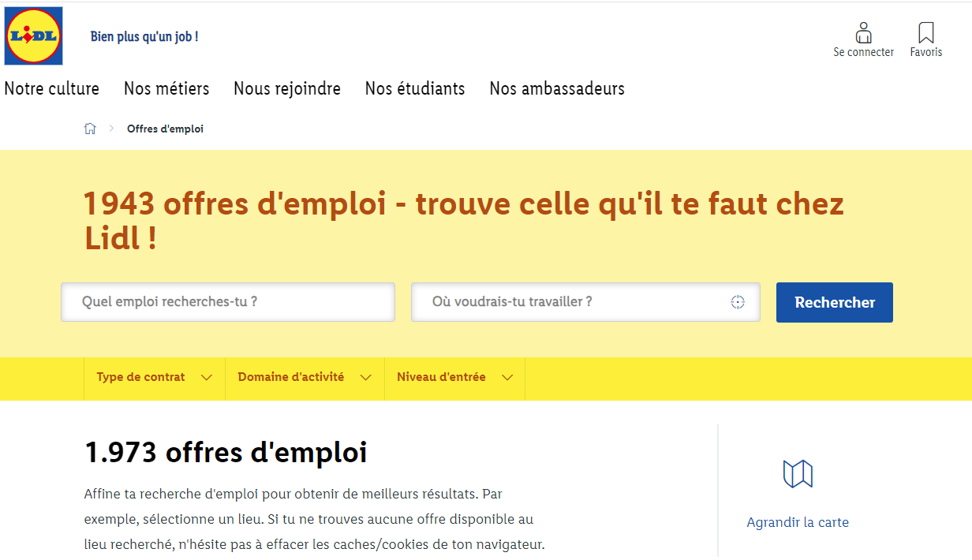Click the map icon above Agrandir la carte
This screenshot has width=972, height=560.
click(x=798, y=474)
